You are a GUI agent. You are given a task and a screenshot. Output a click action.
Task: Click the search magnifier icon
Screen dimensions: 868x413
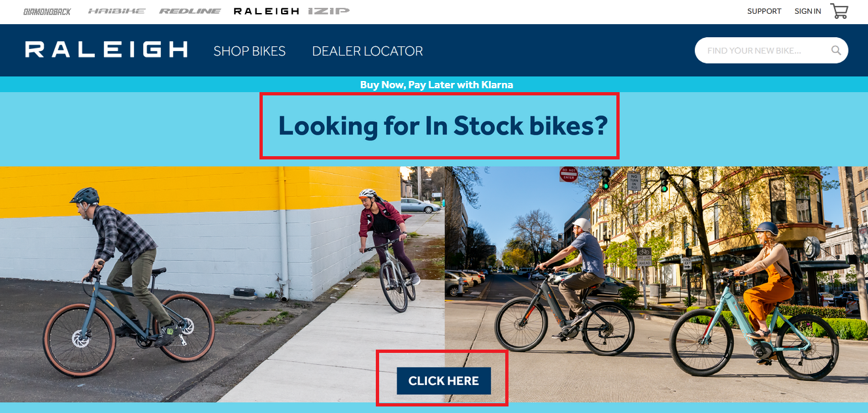[x=836, y=50]
